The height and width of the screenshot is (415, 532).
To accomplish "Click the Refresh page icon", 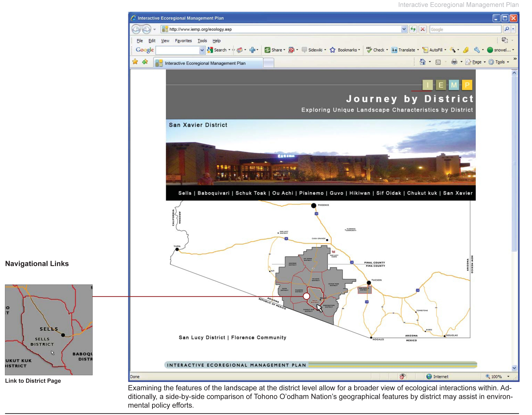I will point(413,29).
